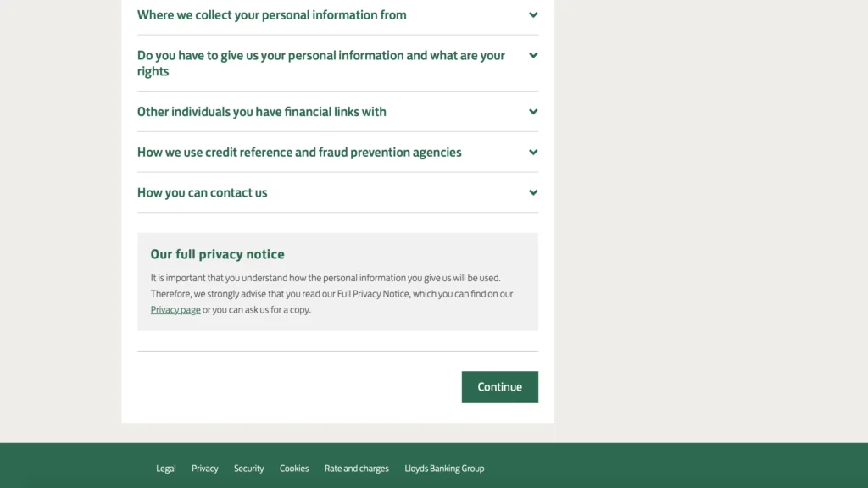
Task: Open the Legal footer link
Action: [x=165, y=468]
